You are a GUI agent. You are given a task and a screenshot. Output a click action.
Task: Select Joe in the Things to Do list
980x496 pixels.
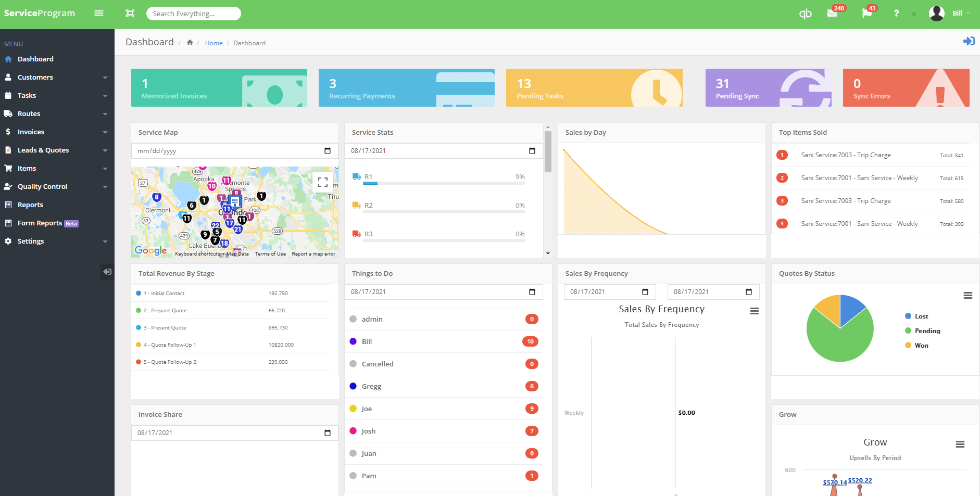(444, 409)
